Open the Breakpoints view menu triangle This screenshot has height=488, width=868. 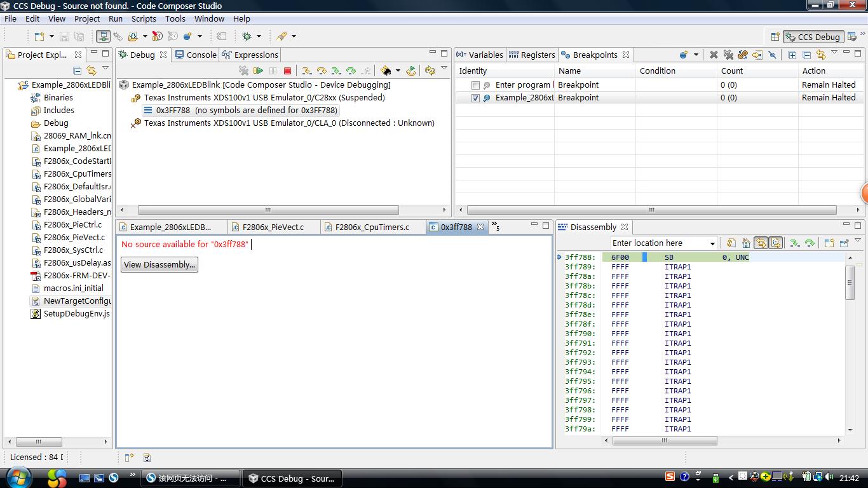coord(834,53)
